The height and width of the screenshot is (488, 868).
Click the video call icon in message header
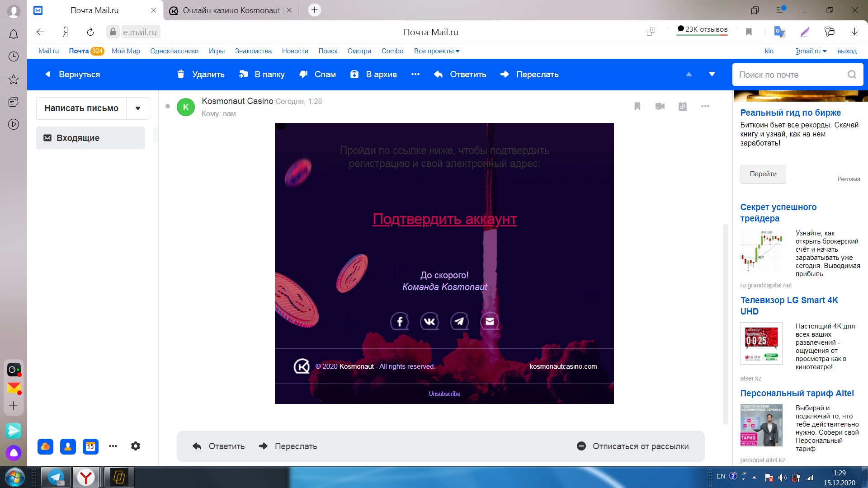(660, 106)
